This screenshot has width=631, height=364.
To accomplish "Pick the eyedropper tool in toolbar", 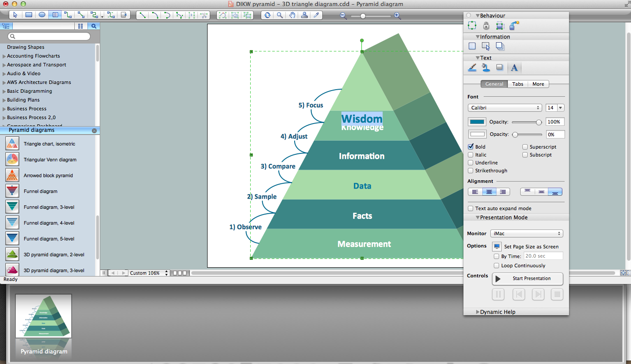I will tap(316, 15).
